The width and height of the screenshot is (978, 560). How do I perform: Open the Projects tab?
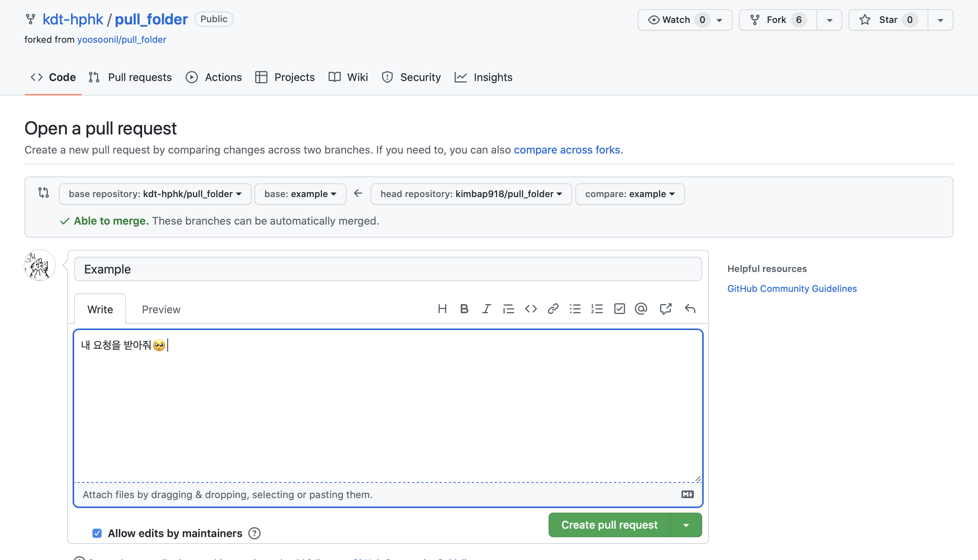[x=285, y=77]
